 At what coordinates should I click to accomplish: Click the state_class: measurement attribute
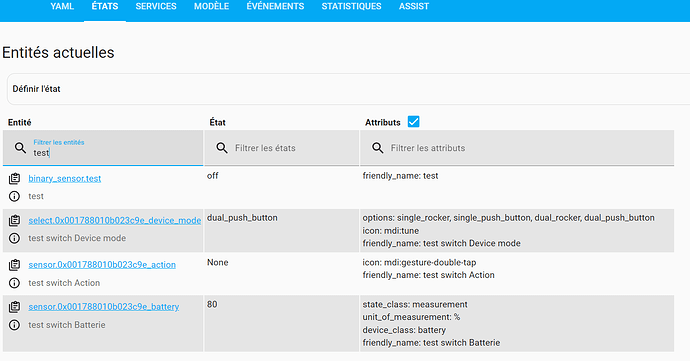click(x=415, y=304)
